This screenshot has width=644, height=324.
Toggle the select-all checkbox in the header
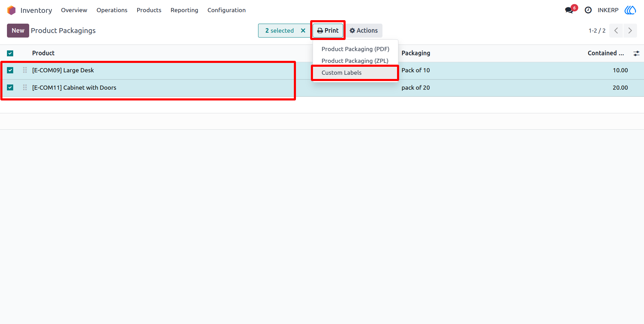pos(10,53)
